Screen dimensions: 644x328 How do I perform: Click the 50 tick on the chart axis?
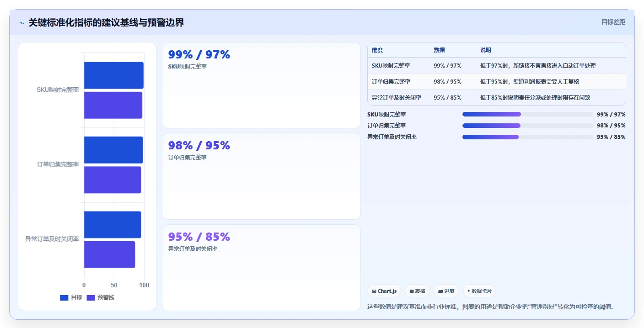pos(114,285)
